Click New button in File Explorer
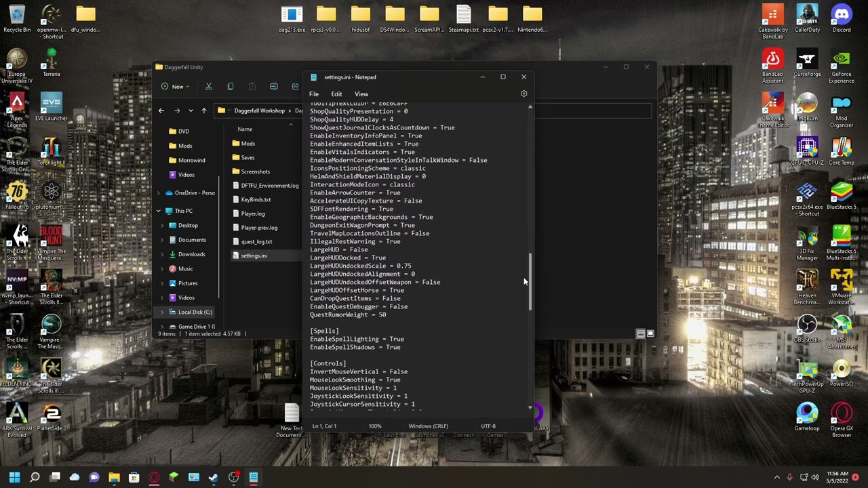The width and height of the screenshot is (868, 488). [x=176, y=87]
